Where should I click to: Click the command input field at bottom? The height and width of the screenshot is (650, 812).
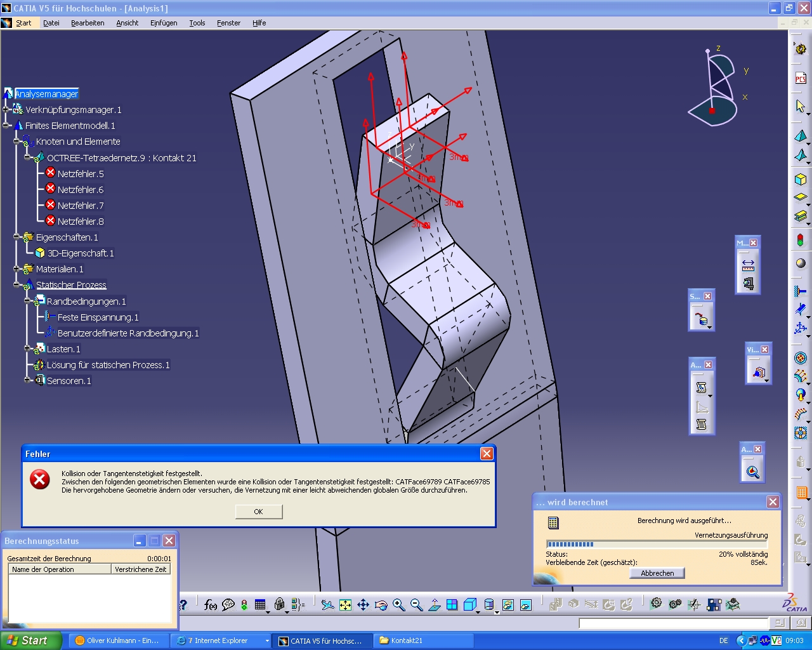click(x=674, y=624)
